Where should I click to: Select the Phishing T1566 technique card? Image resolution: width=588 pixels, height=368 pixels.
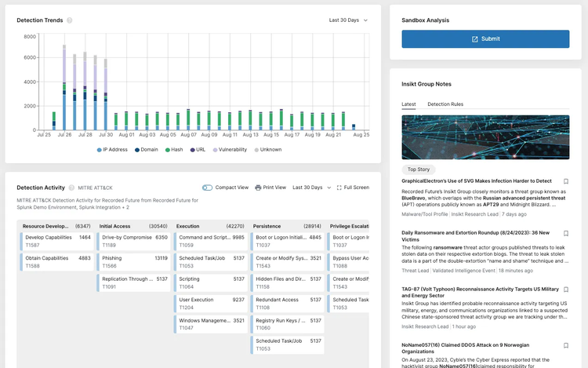click(134, 261)
